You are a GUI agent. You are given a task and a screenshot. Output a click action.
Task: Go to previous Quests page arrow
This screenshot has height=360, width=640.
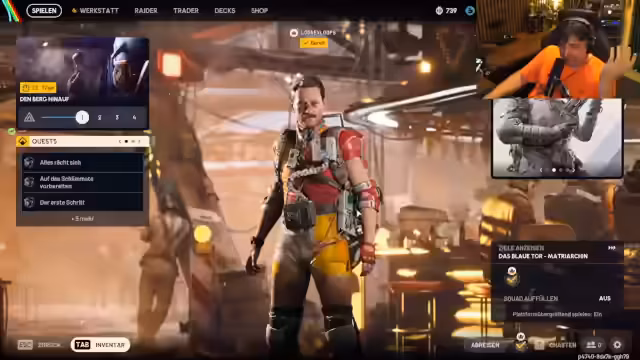point(120,141)
